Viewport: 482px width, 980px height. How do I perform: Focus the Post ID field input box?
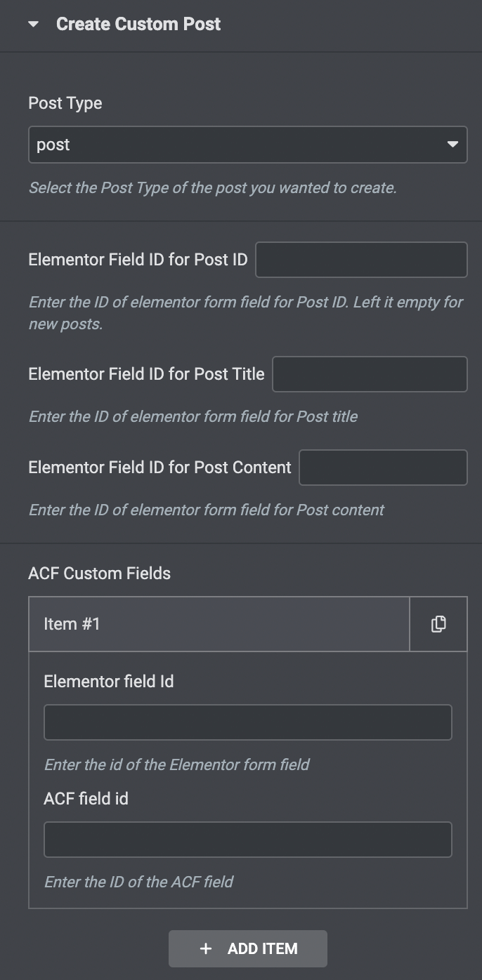361,260
